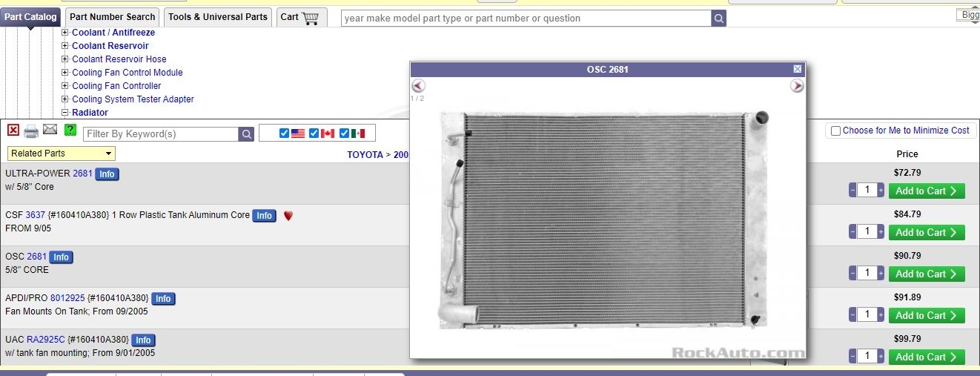Screen dimensions: 980x376
Task: Click the main parts search field
Action: [526, 18]
